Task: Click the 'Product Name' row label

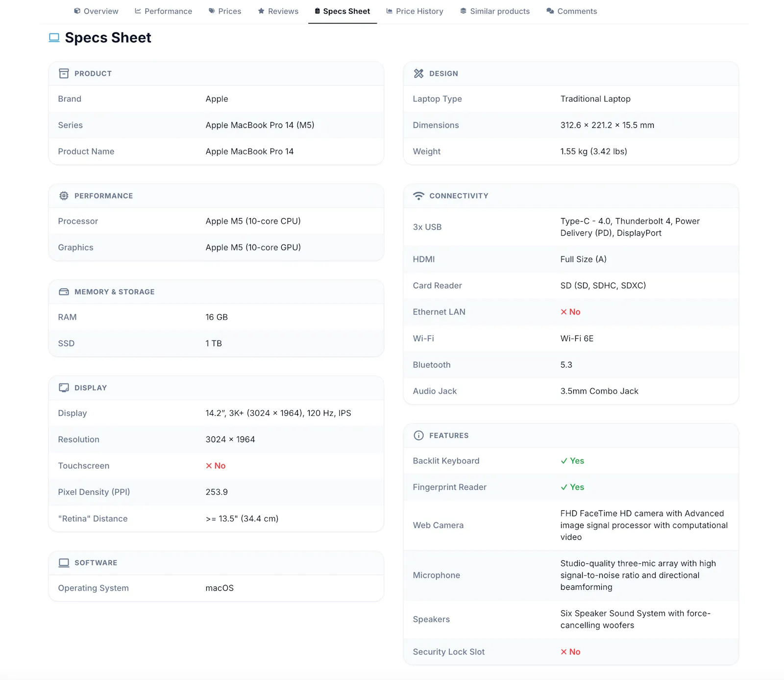Action: click(x=86, y=151)
